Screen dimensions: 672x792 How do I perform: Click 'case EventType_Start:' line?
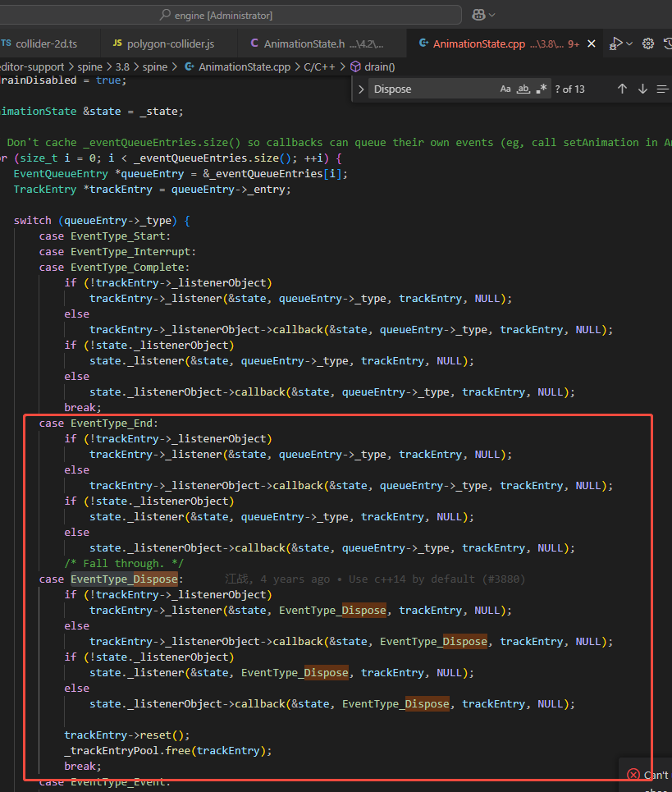pyautogui.click(x=104, y=236)
